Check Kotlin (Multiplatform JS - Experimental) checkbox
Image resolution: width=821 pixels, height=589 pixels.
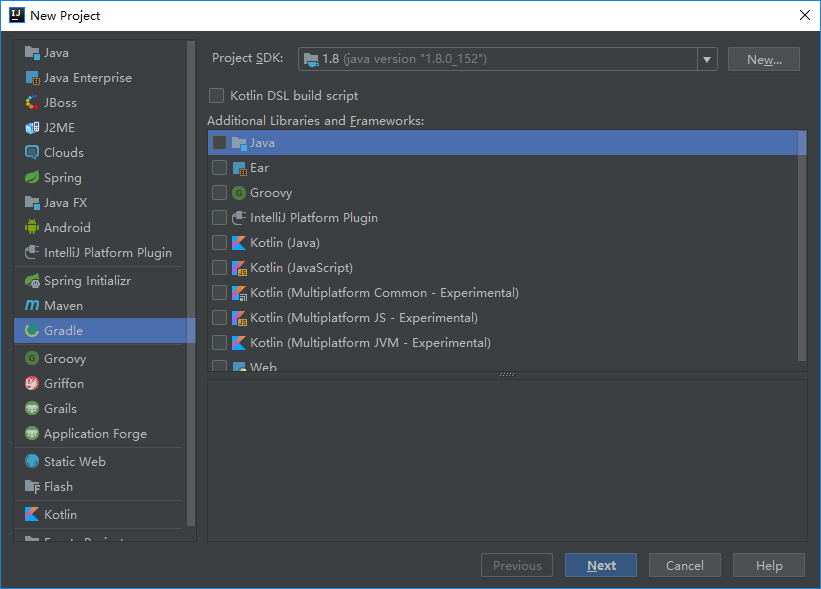coord(219,318)
